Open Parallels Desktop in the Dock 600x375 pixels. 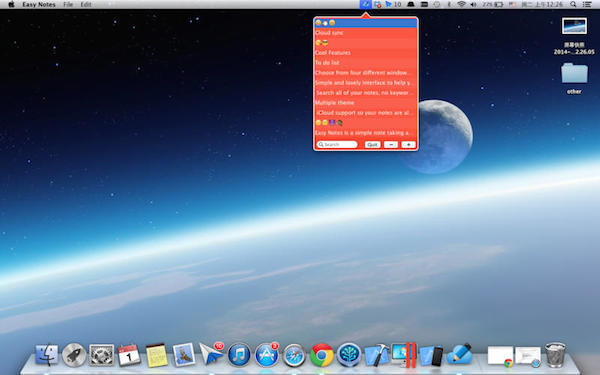[x=404, y=355]
